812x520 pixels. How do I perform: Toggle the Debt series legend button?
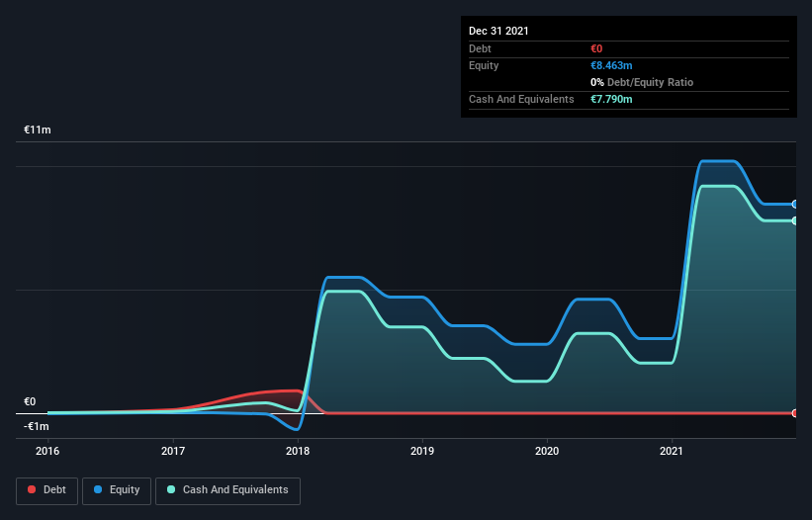click(46, 490)
